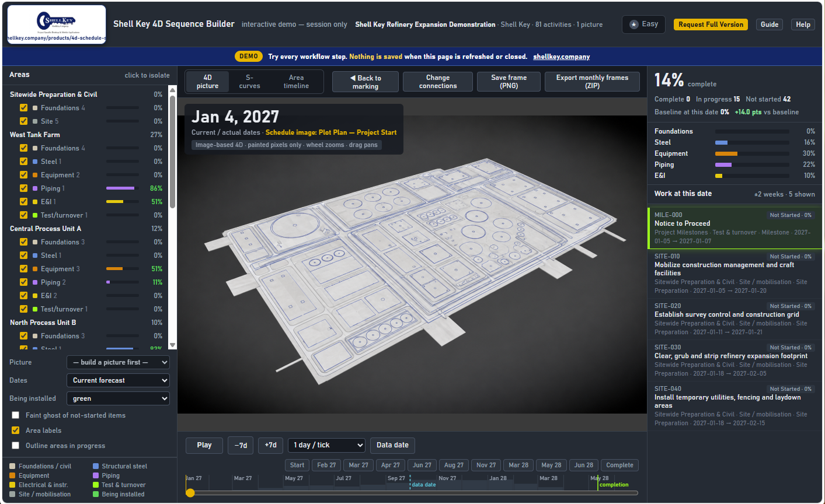Uncheck West Tank Farm Steel 1 checkbox
825x504 pixels.
(23, 162)
